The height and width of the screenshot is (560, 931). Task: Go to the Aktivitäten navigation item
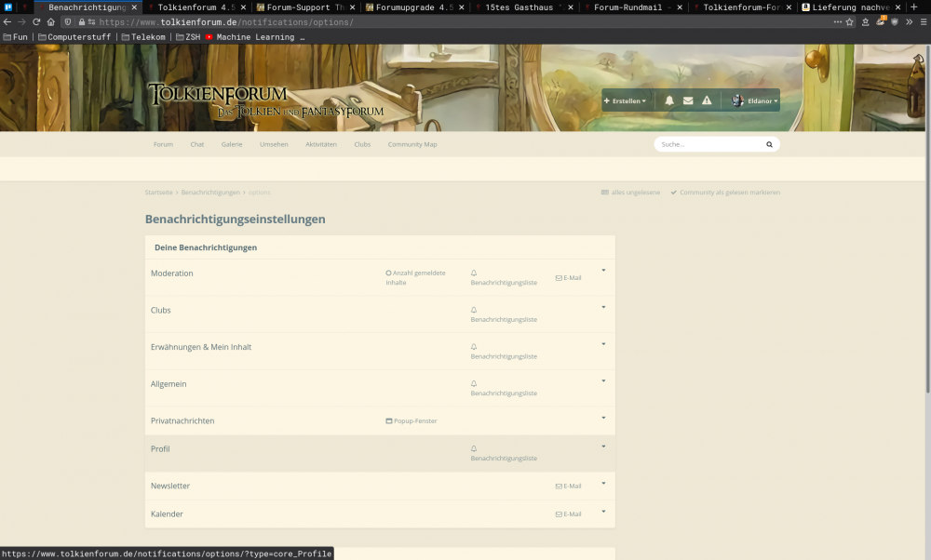(320, 144)
